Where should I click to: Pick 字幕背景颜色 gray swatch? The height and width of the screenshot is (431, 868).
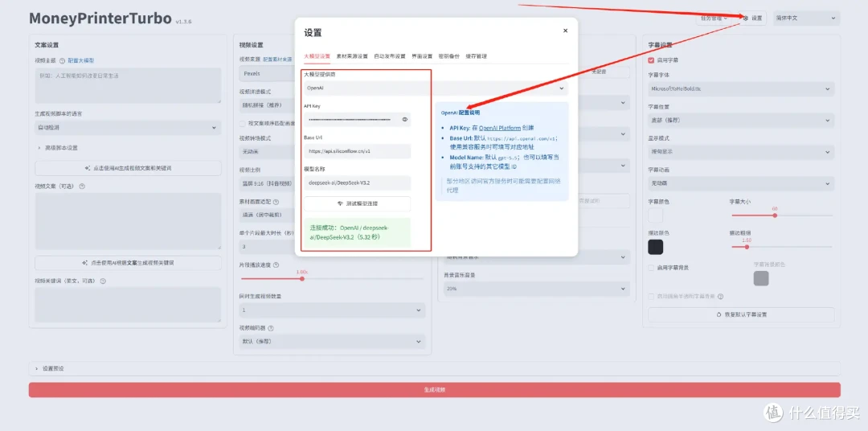[x=761, y=279]
